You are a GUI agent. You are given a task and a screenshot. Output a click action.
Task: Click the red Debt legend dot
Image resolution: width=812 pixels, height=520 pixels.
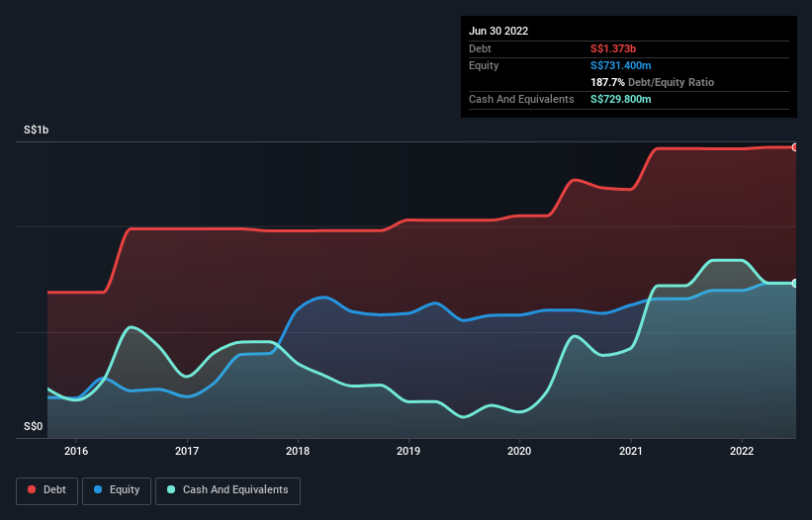tap(32, 489)
